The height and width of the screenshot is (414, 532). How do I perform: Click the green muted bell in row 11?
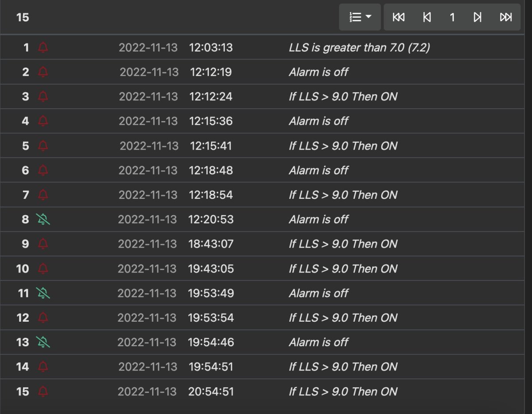(43, 293)
